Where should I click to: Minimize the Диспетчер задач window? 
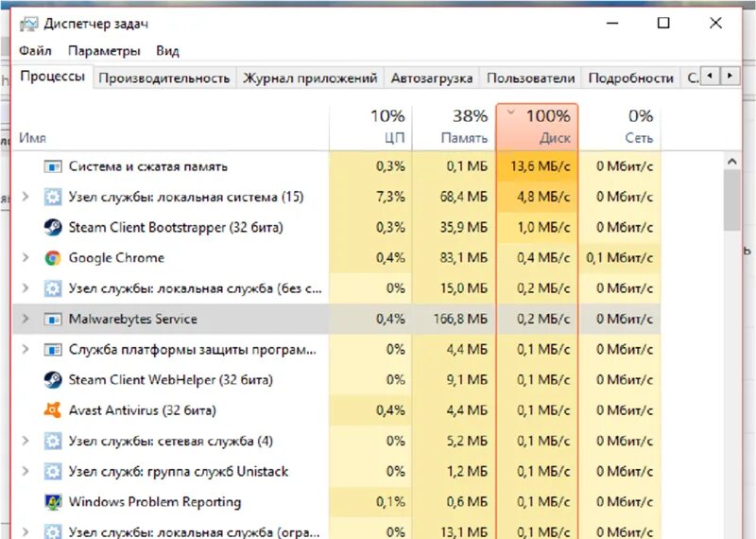pyautogui.click(x=612, y=23)
